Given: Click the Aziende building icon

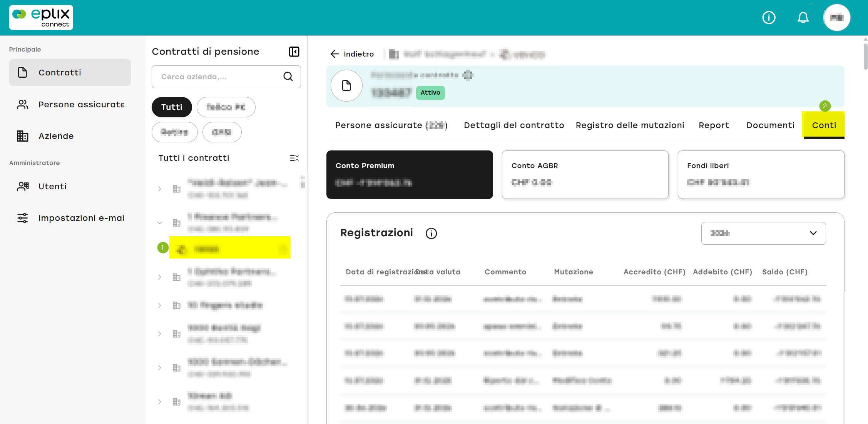Looking at the screenshot, I should click(x=23, y=136).
